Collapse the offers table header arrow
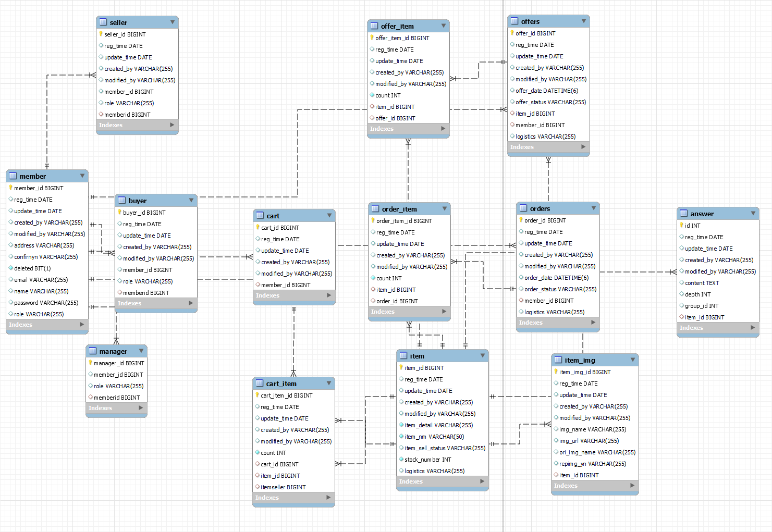772x532 pixels. click(584, 21)
